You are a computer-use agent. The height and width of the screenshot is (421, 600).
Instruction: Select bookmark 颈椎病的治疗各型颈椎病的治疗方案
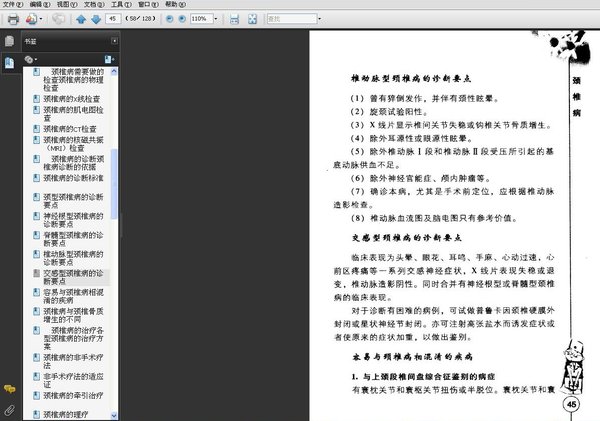coord(73,338)
